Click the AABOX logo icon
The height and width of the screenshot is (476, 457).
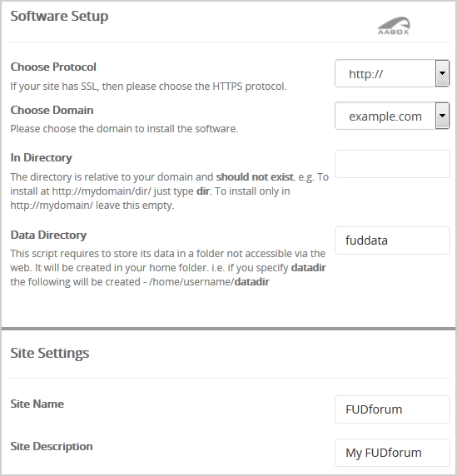tap(394, 26)
